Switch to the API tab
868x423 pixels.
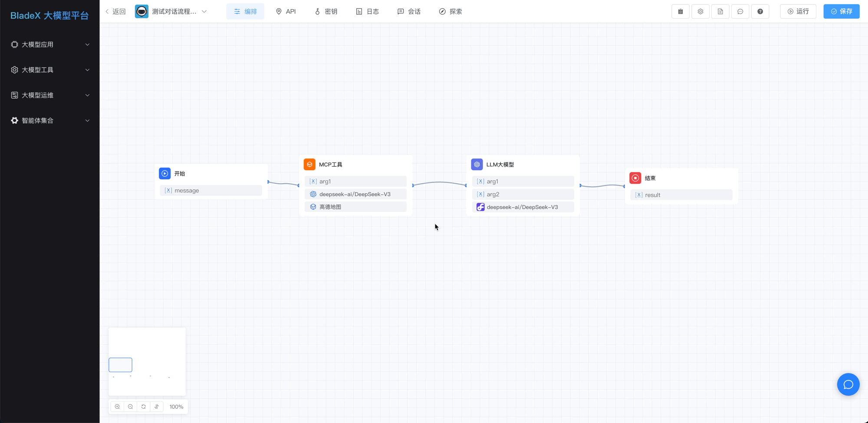click(286, 11)
